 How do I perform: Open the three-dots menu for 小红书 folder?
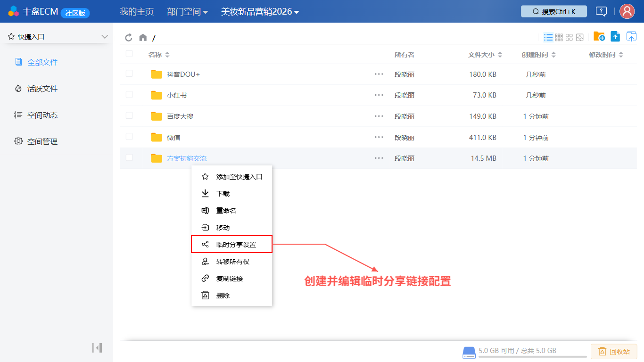[x=379, y=95]
